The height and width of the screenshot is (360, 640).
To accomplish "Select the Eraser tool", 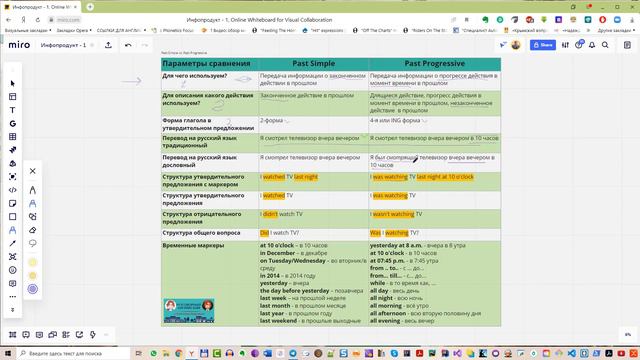I will (33, 230).
